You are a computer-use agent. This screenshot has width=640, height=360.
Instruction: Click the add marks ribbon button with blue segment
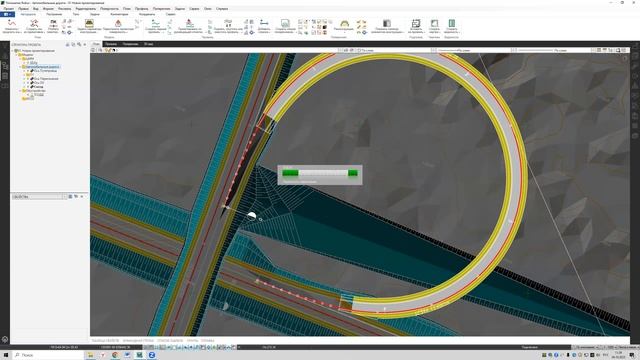264,27
